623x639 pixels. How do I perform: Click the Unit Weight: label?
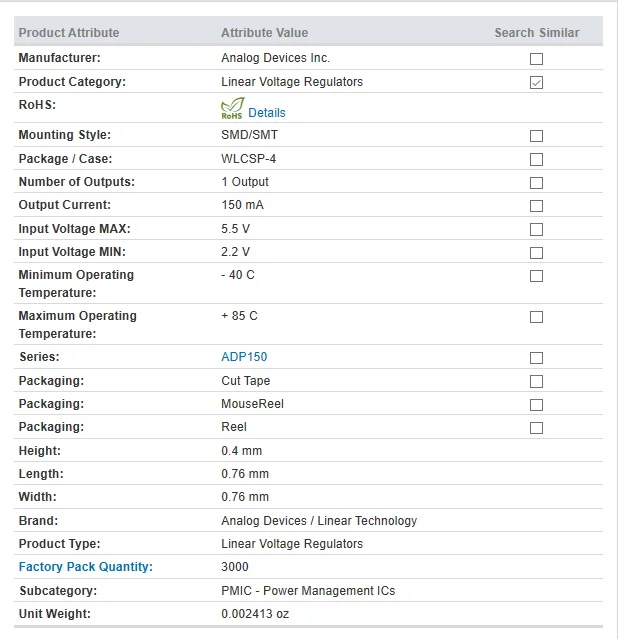pos(55,614)
